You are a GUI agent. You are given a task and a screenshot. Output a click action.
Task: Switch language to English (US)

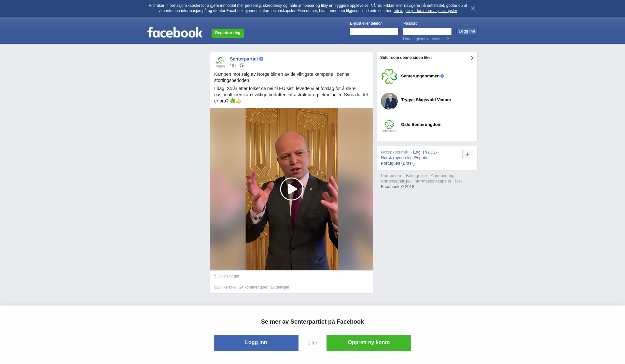[x=425, y=152]
